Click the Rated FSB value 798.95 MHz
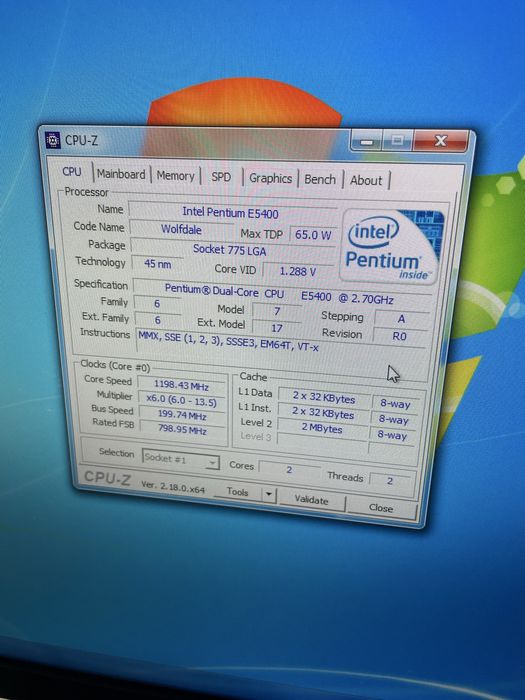The height and width of the screenshot is (700, 525). [x=182, y=430]
